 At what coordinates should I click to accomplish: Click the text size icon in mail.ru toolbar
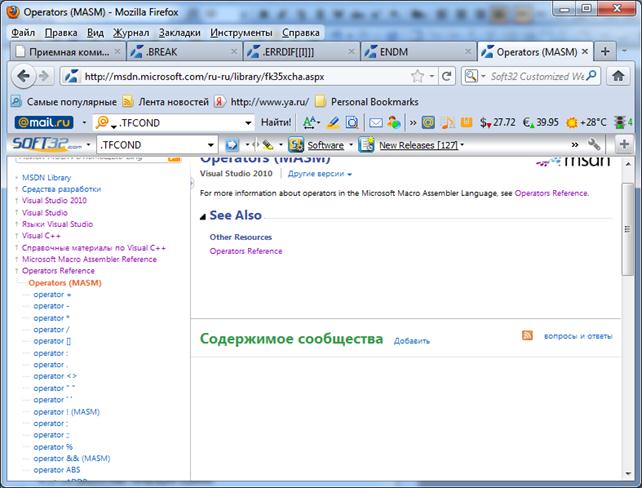point(310,122)
